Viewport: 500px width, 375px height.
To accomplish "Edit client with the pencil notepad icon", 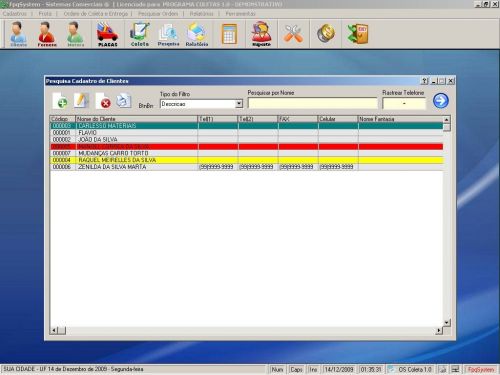I will point(81,101).
